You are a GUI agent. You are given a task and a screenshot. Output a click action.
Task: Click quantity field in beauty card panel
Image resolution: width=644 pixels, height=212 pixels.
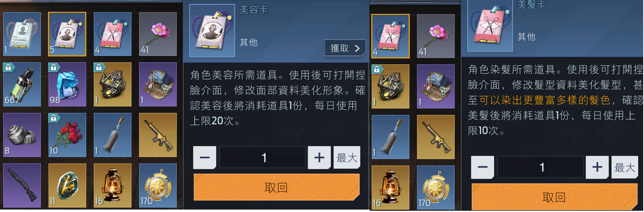coord(262,157)
